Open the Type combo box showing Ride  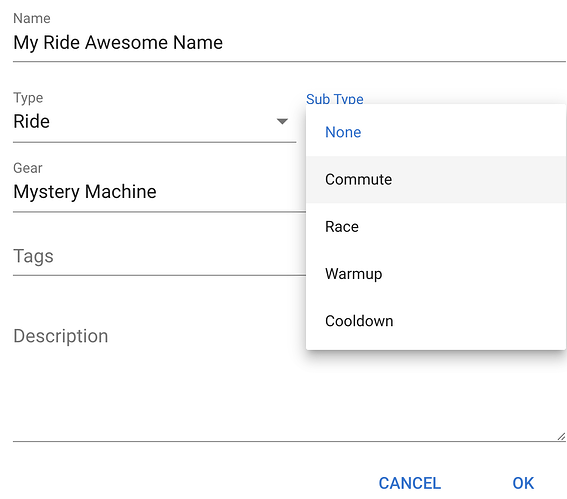click(154, 121)
